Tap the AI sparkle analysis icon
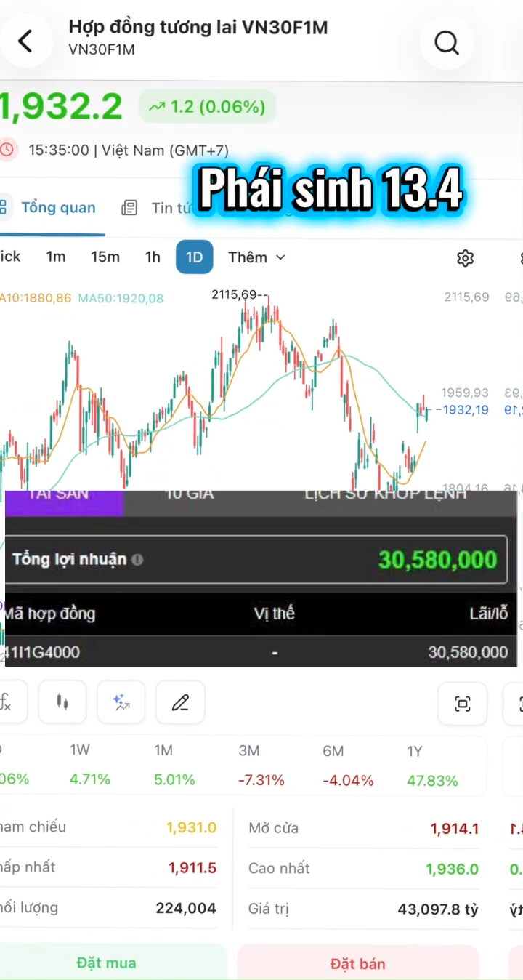Viewport: 523px width, 980px height. (121, 702)
